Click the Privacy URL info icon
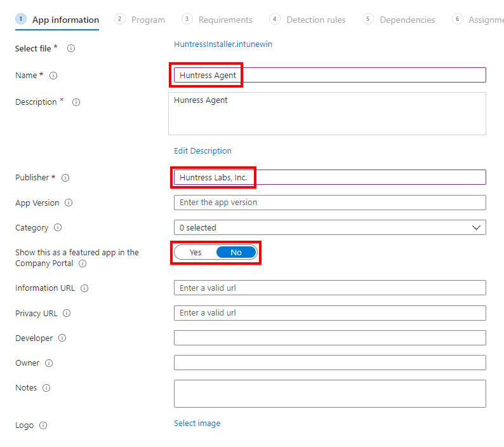Screen dimensions: 504x447 [x=67, y=313]
